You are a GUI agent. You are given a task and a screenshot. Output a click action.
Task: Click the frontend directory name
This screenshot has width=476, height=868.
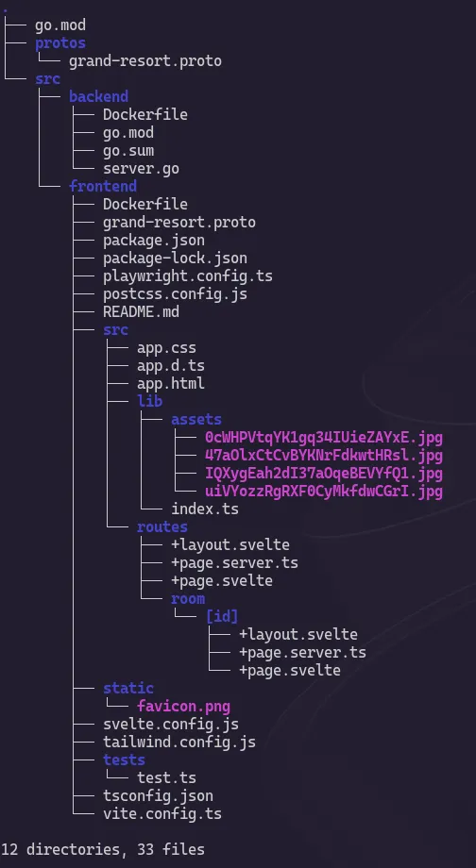click(x=103, y=186)
